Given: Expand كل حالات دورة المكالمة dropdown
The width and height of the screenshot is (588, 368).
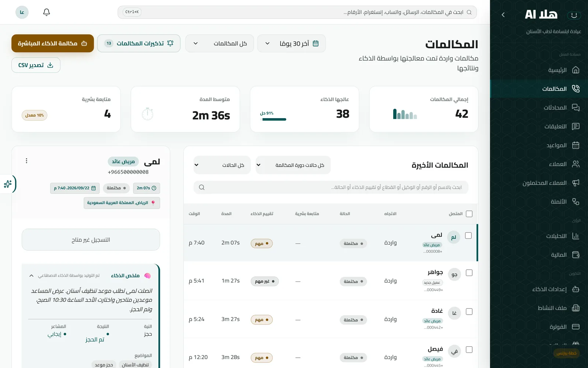Looking at the screenshot, I should coord(293,165).
